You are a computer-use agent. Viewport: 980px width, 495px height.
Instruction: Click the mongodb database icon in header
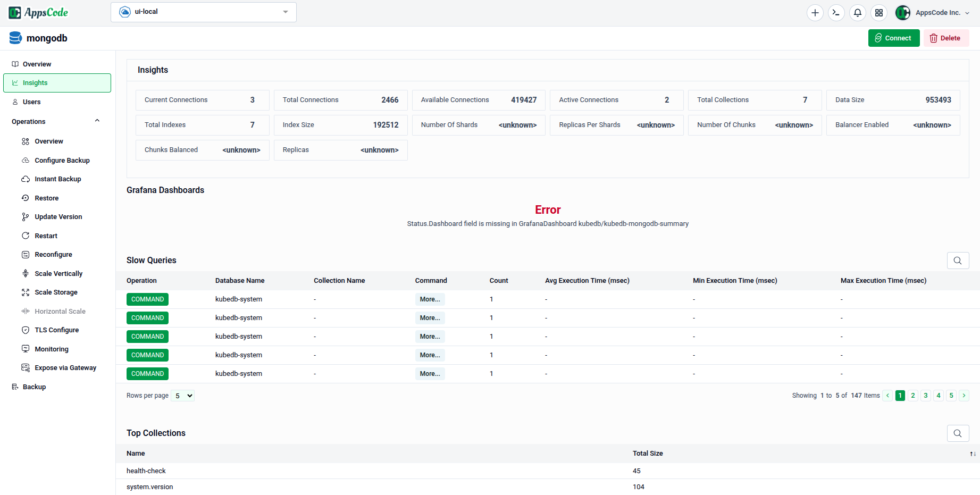pyautogui.click(x=14, y=37)
